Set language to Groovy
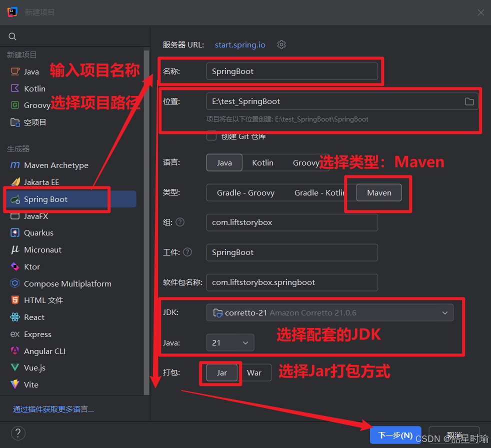 [x=306, y=163]
